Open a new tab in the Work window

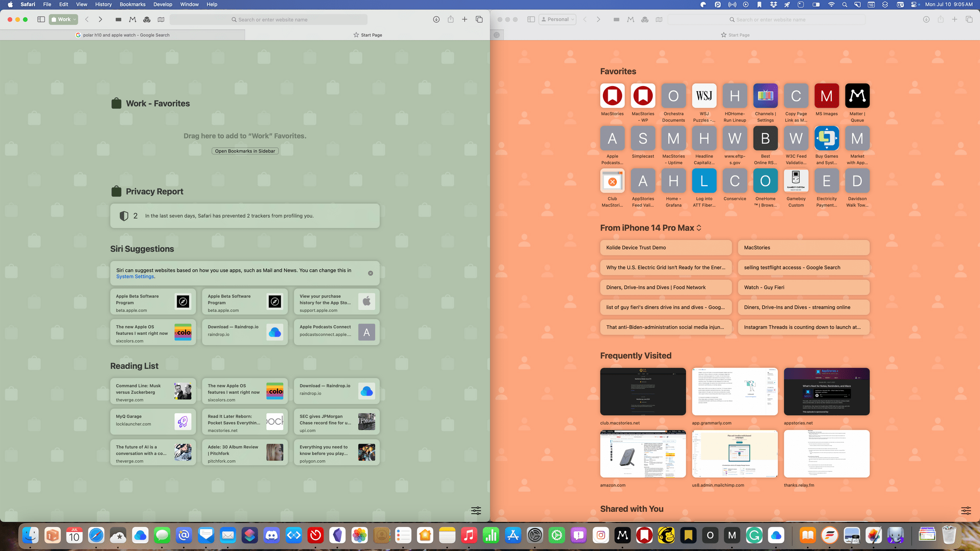pyautogui.click(x=464, y=20)
